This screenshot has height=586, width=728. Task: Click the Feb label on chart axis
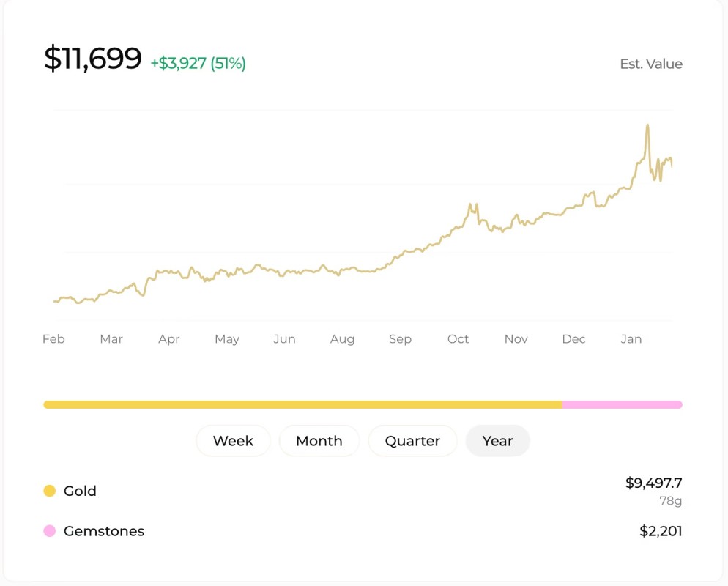tap(53, 339)
